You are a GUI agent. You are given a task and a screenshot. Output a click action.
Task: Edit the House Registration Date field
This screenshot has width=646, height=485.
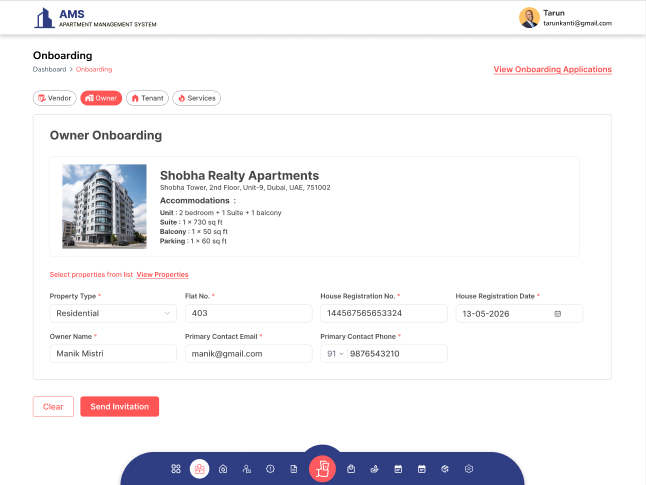coord(519,314)
